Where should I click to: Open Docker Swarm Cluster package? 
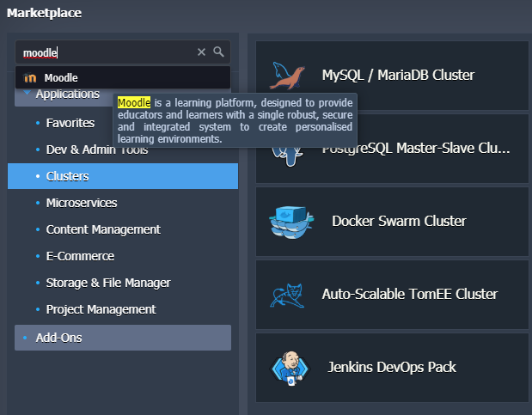tap(392, 222)
